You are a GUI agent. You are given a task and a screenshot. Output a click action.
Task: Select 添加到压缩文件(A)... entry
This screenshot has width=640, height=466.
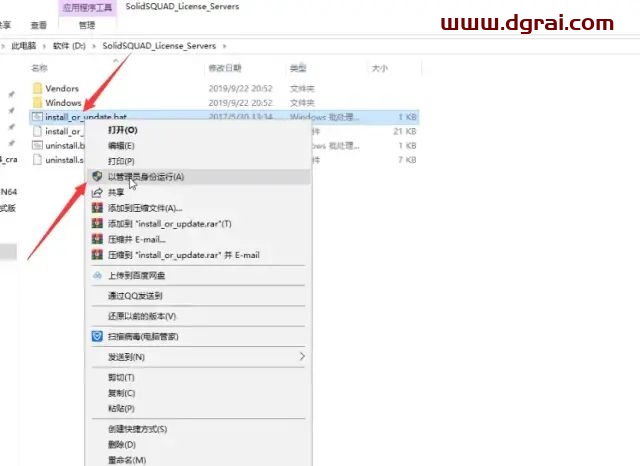198,208
